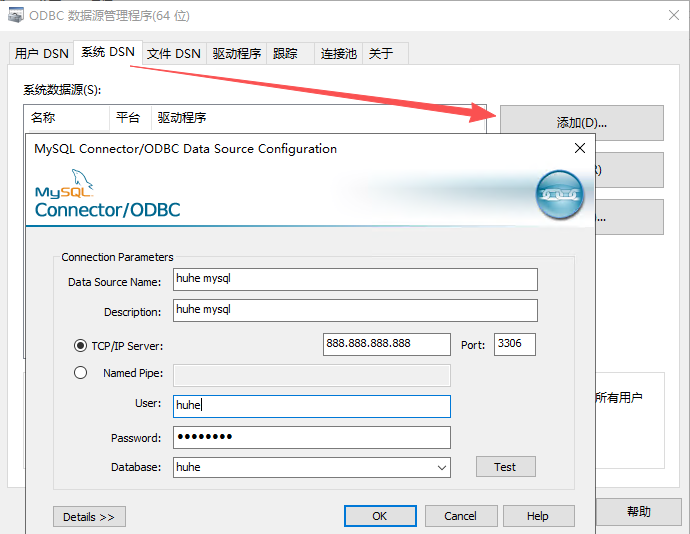The image size is (690, 534).
Task: Expand the Database dropdown list
Action: (x=441, y=467)
